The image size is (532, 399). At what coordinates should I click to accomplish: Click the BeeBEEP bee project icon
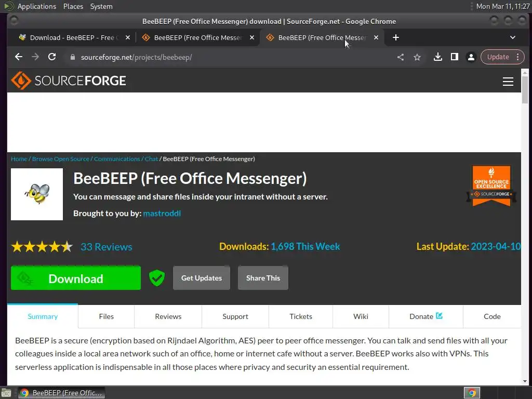coord(37,194)
